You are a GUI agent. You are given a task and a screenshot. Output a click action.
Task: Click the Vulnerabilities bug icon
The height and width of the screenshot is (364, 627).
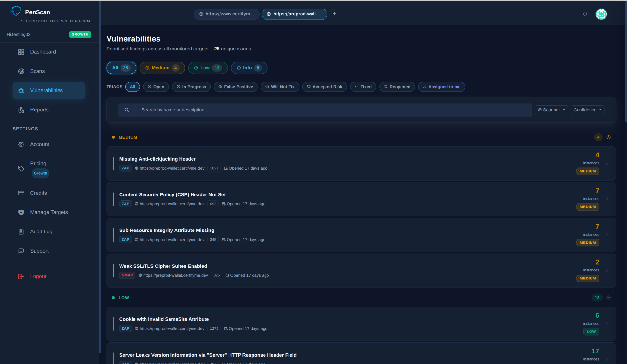click(21, 91)
